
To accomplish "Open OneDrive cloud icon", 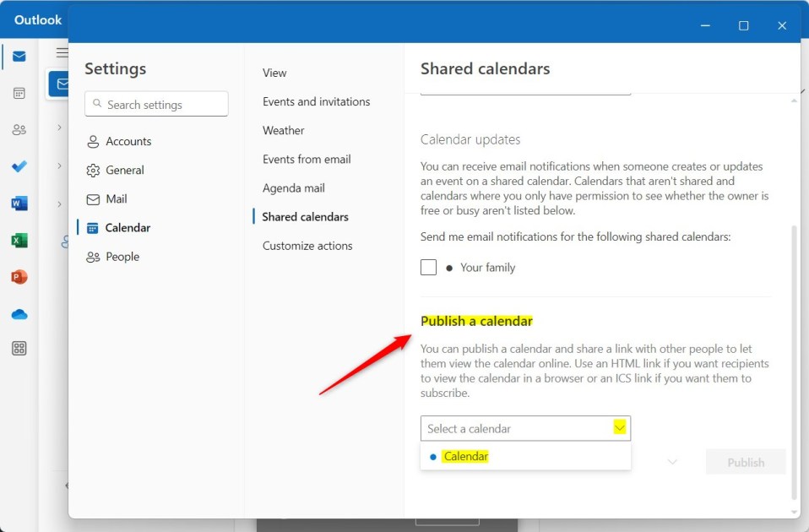I will (x=19, y=314).
